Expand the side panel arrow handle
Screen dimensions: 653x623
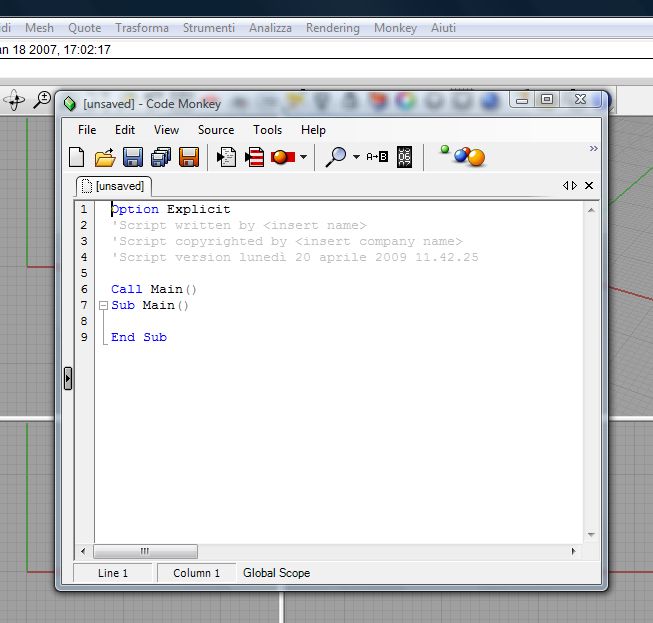[x=68, y=379]
